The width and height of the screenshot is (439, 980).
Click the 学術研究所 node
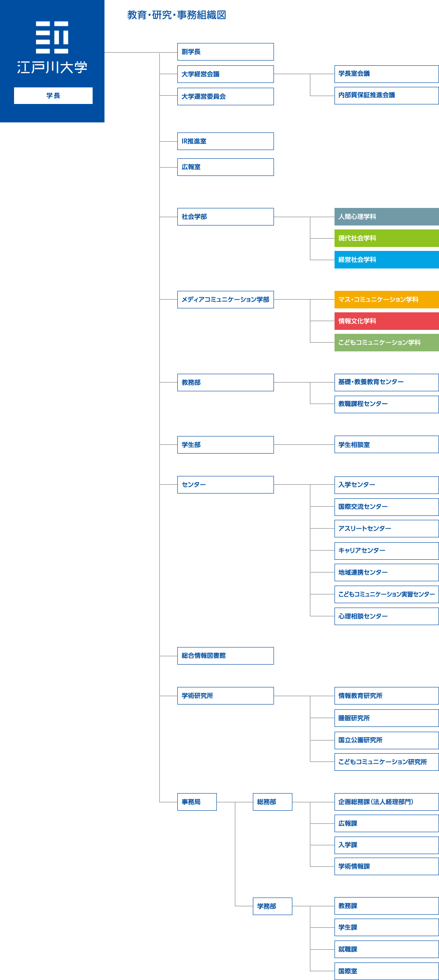[226, 696]
